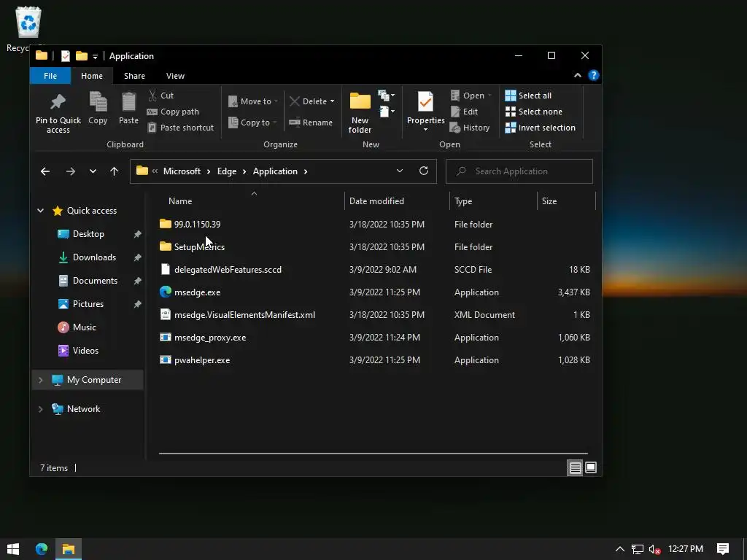Click Select all
Viewport: 747px width, 560px height.
click(528, 96)
